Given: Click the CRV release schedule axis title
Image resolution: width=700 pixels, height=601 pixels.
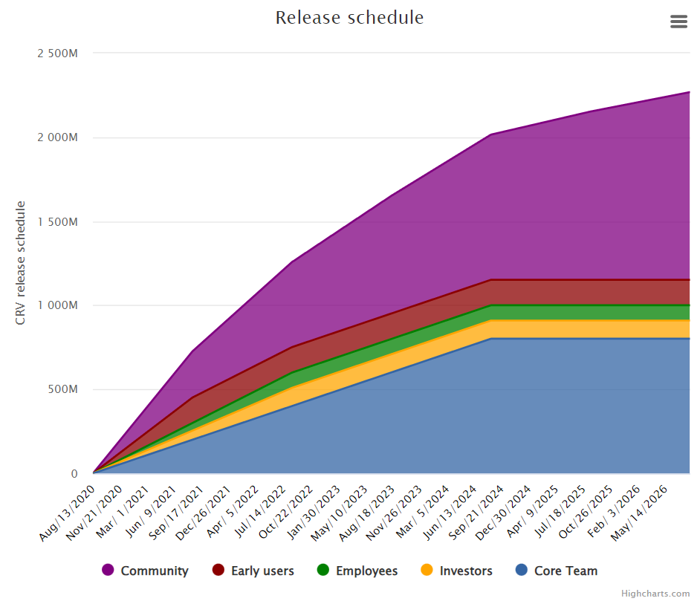Looking at the screenshot, I should (20, 263).
